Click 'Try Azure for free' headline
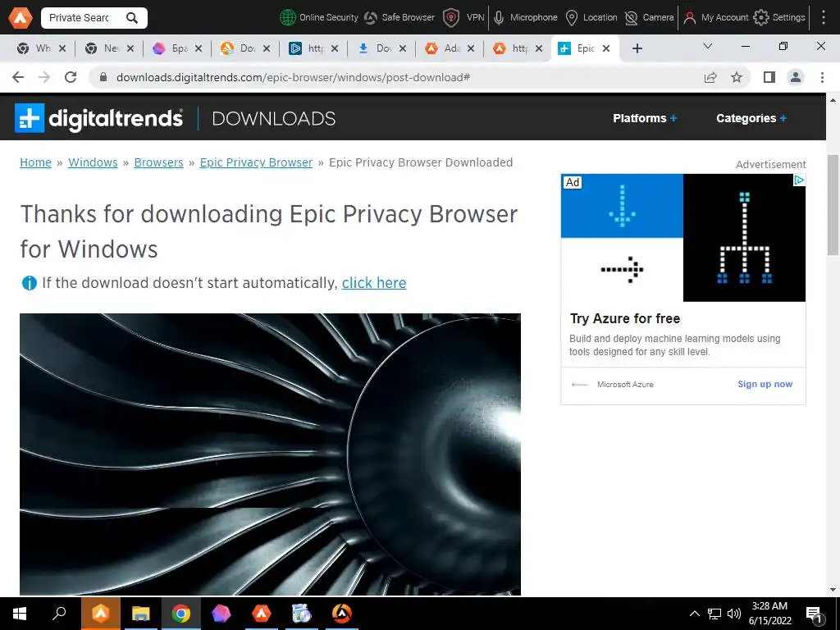 625,319
